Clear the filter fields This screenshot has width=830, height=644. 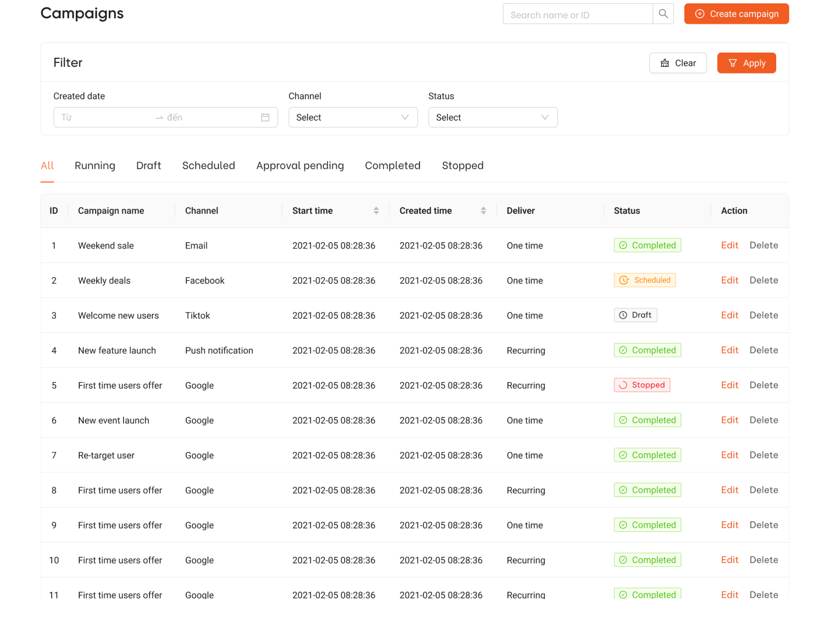pyautogui.click(x=678, y=63)
